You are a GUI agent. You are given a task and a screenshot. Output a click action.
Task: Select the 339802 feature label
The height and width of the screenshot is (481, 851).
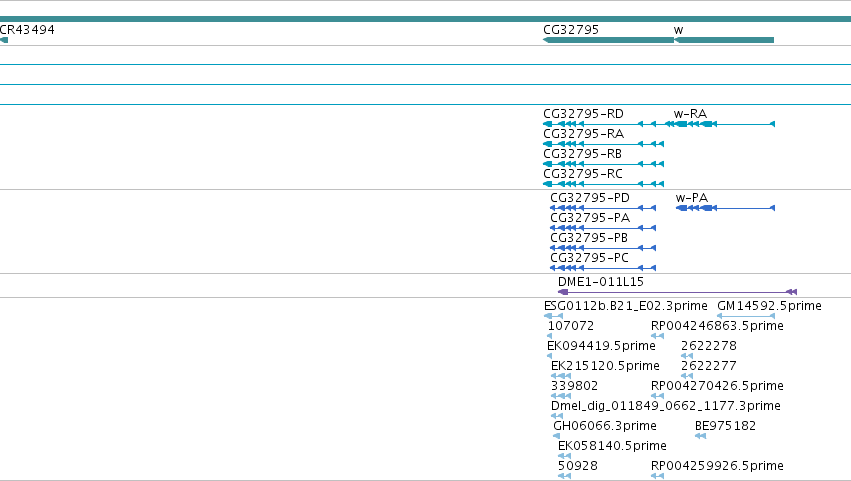(x=574, y=387)
